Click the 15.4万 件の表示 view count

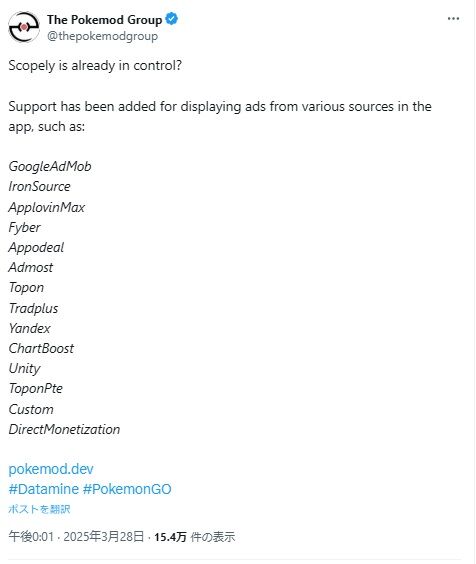point(195,537)
